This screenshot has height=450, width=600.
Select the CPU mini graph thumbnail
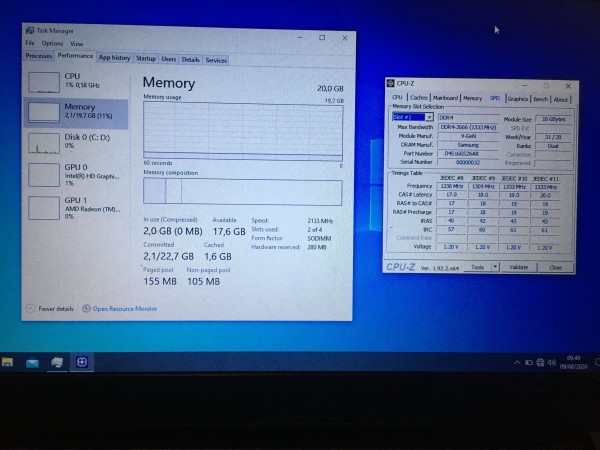coord(44,82)
